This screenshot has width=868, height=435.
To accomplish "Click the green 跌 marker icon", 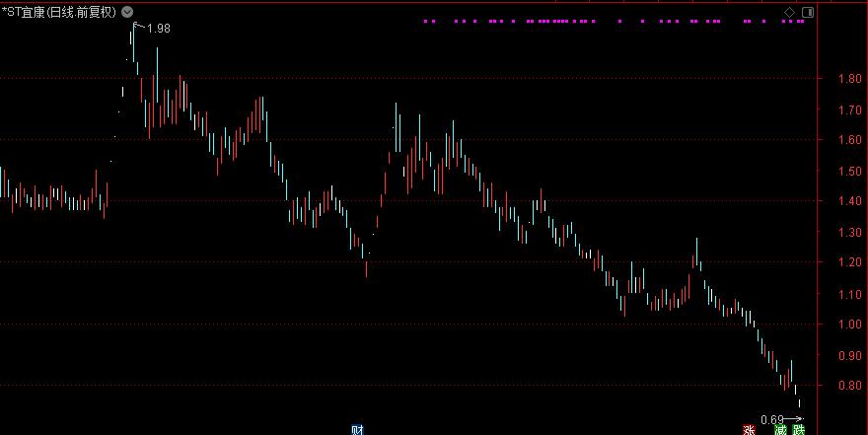I will coord(797,429).
